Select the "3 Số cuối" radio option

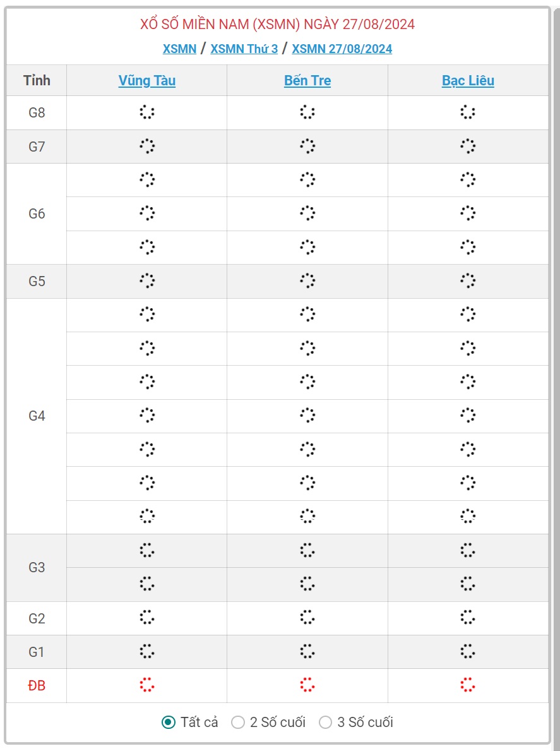[x=325, y=722]
